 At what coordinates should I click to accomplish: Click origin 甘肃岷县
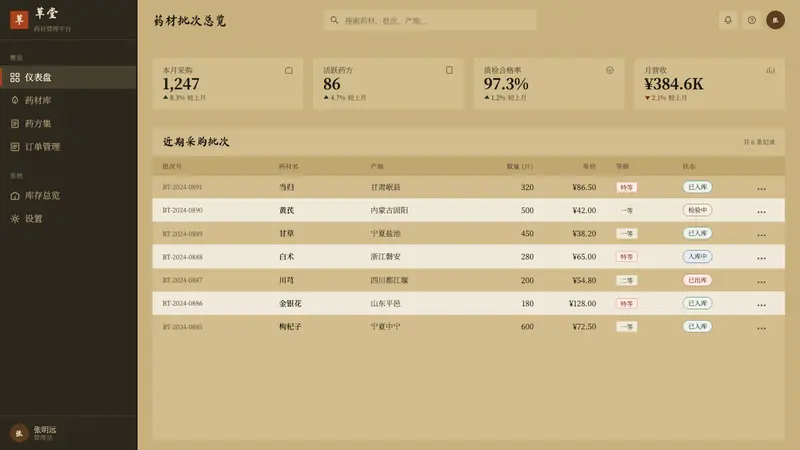(385, 187)
